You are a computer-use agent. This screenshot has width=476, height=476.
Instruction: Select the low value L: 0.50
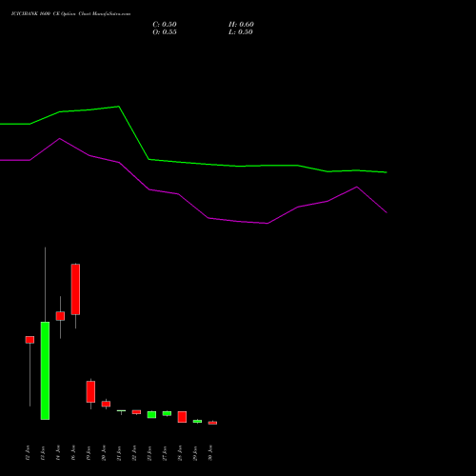[x=241, y=32]
